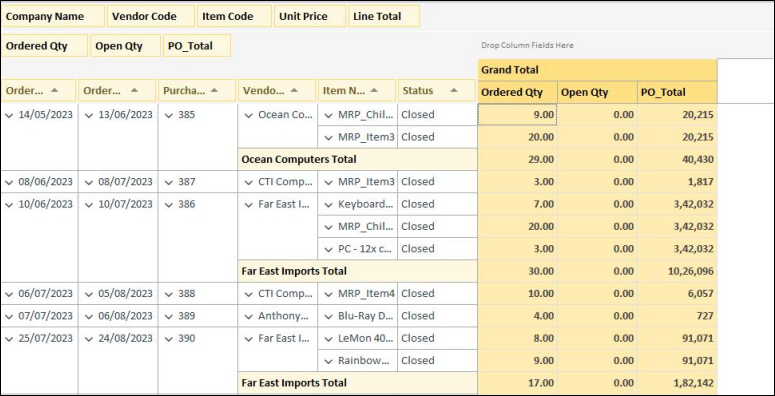Collapse the LeMon 40... item row
This screenshot has width=775, height=396.
coord(329,339)
